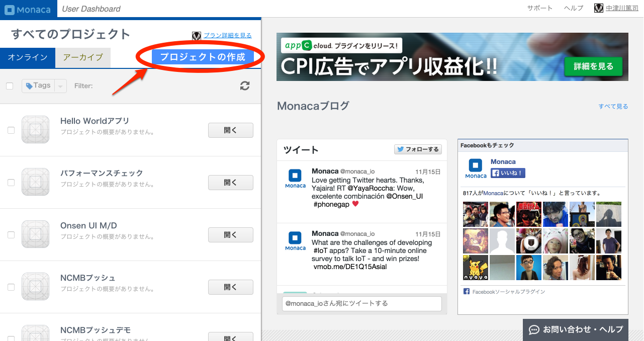Image resolution: width=644 pixels, height=341 pixels.
Task: Click the Monaca Facebook page logo
Action: click(476, 168)
